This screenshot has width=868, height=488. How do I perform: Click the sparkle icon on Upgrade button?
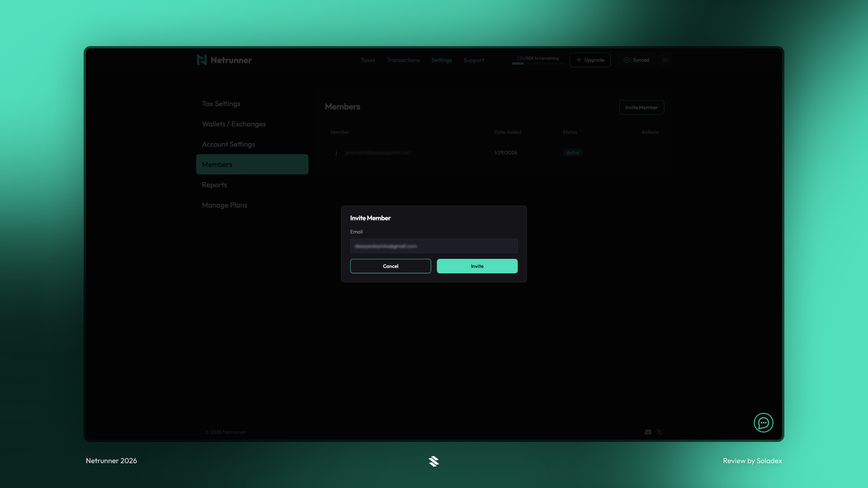click(579, 60)
